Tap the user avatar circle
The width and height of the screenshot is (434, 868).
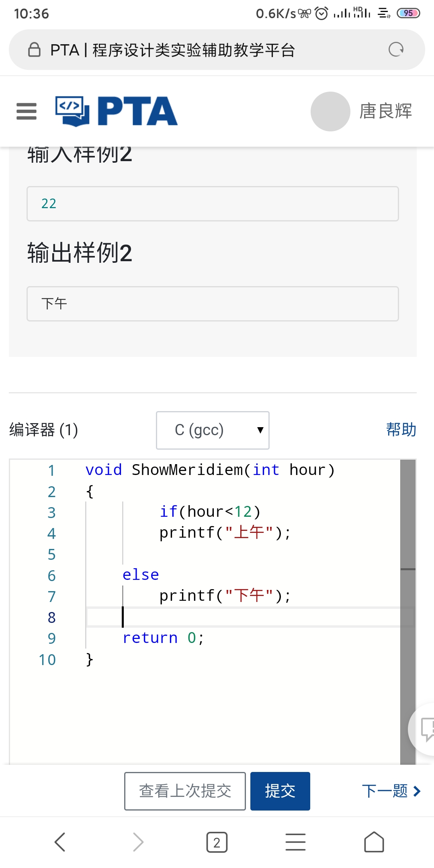pyautogui.click(x=330, y=111)
